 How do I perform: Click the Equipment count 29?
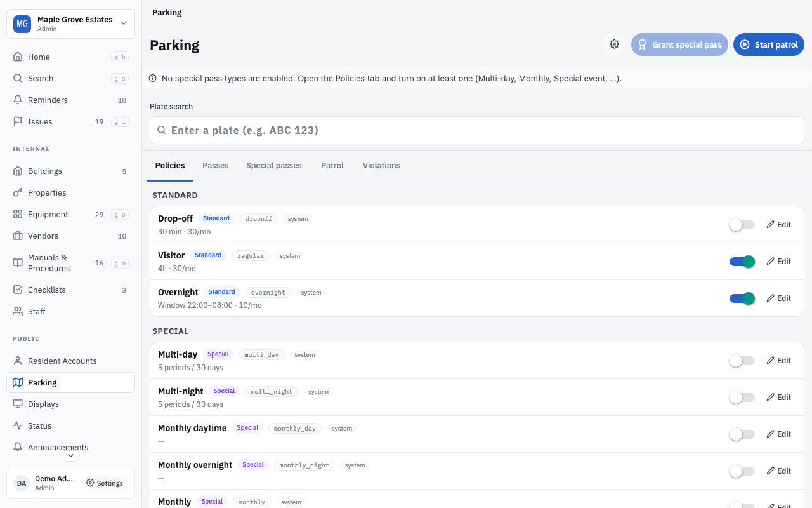pyautogui.click(x=99, y=215)
